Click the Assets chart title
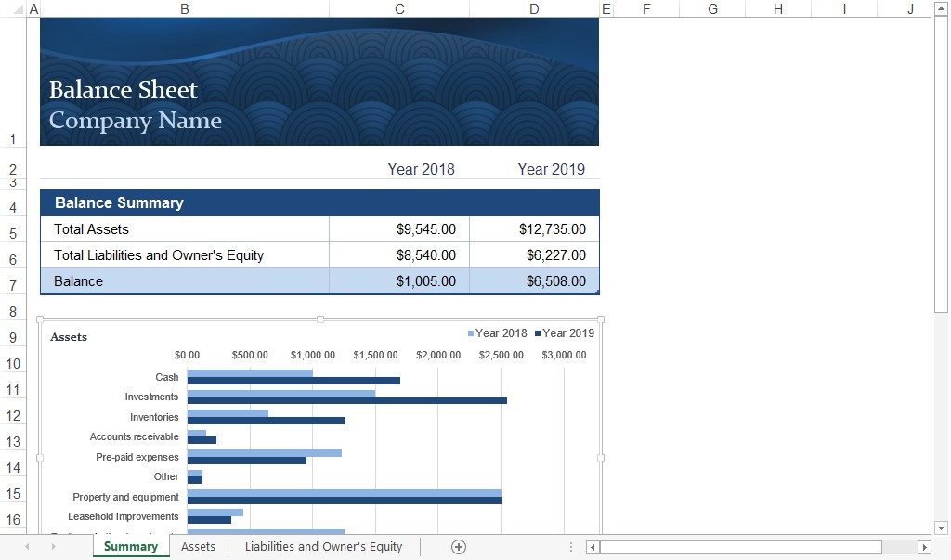Screen dimensions: 951x560 pos(69,337)
